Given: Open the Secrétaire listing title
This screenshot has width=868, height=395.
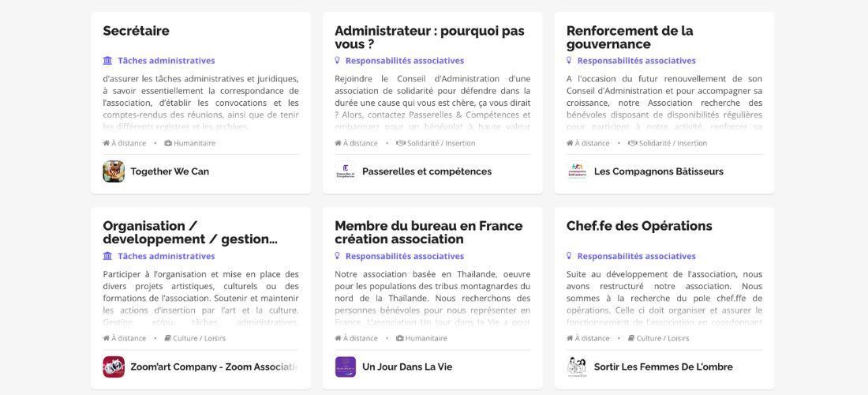Looking at the screenshot, I should pos(136,32).
